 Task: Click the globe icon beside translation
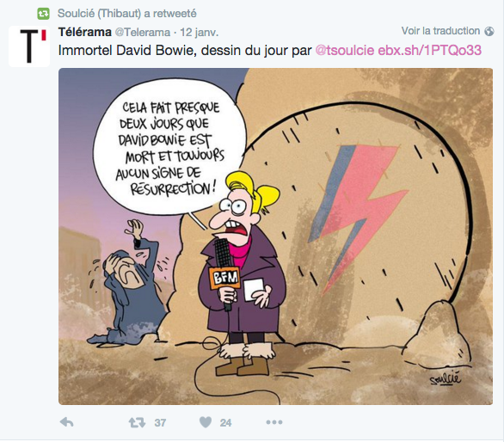[x=489, y=31]
